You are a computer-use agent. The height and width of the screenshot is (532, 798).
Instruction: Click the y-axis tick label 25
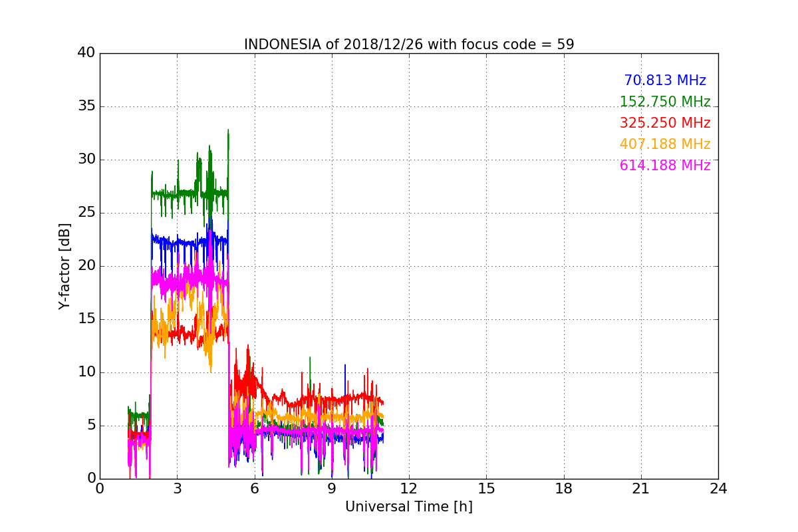pos(86,213)
